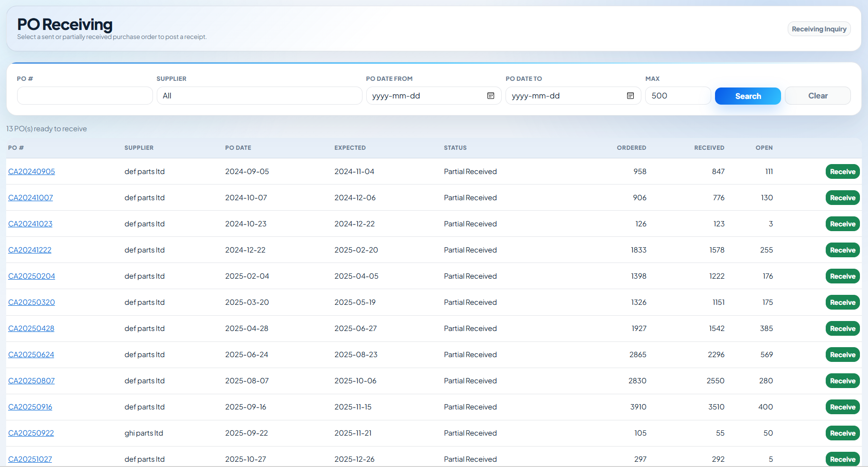Click '13 PO(s) ready to receive' text

pos(47,129)
